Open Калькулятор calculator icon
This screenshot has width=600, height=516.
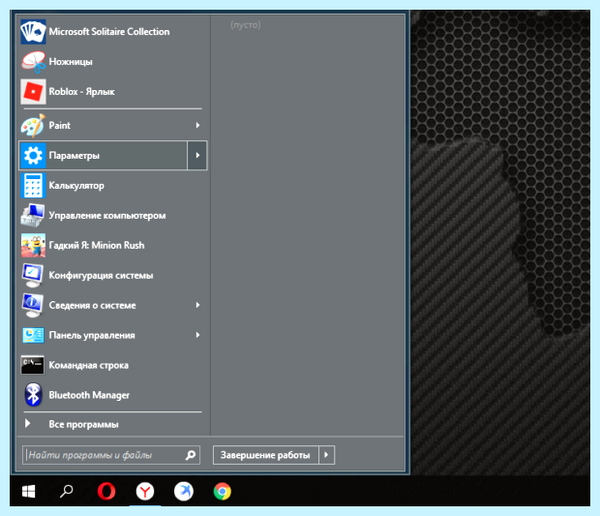(33, 186)
